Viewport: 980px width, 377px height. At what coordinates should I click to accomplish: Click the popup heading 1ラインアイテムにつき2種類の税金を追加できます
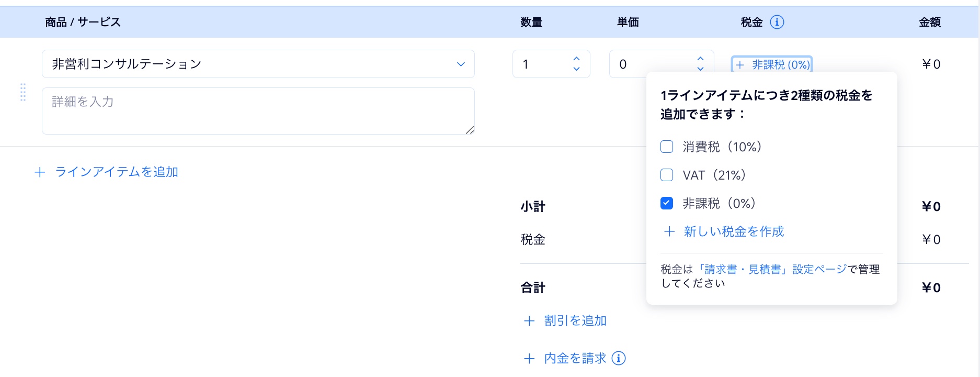767,105
